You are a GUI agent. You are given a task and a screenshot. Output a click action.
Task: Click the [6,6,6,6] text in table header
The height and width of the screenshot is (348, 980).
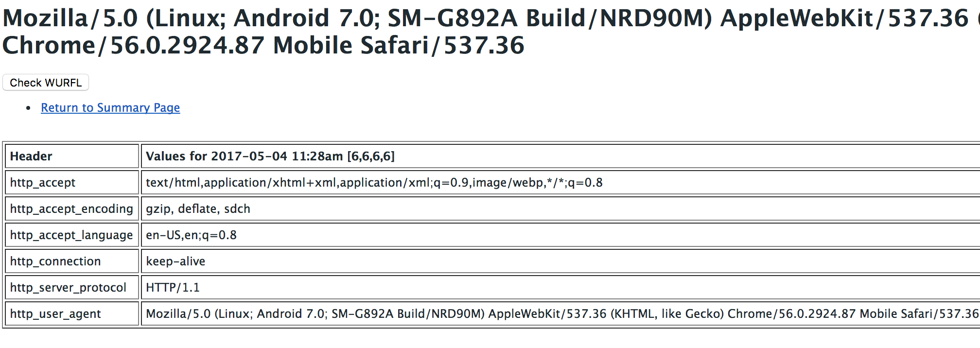pos(371,156)
